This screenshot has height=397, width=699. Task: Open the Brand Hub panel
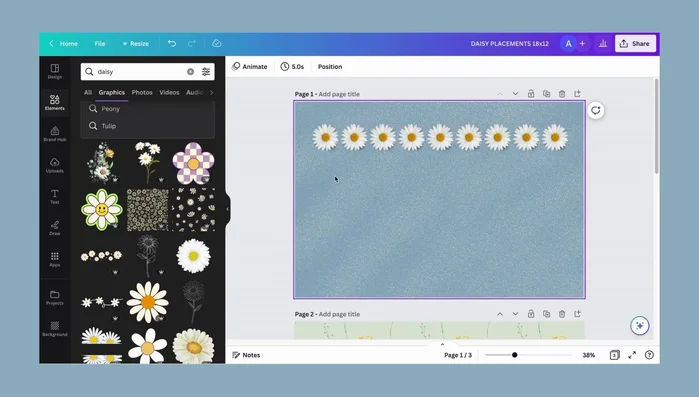[55, 134]
